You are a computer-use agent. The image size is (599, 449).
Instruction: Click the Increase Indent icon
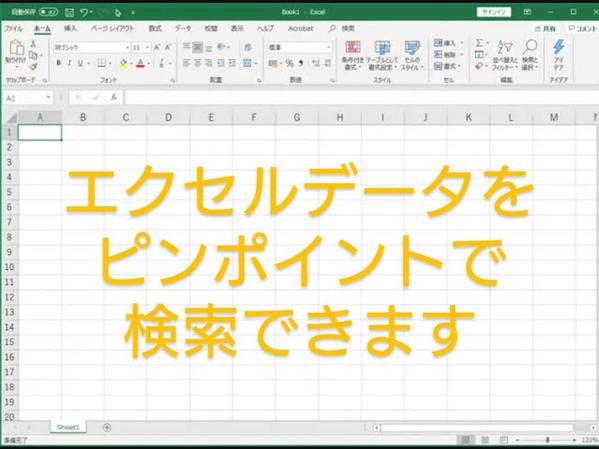[232, 63]
